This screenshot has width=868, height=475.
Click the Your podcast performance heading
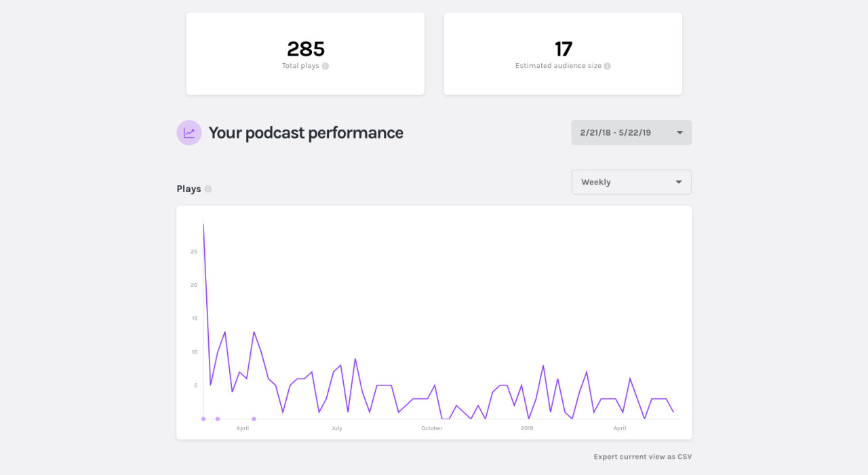pos(306,133)
